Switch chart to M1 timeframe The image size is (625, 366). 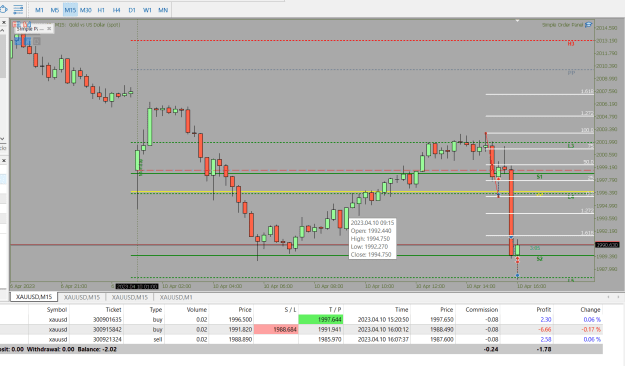[39, 10]
